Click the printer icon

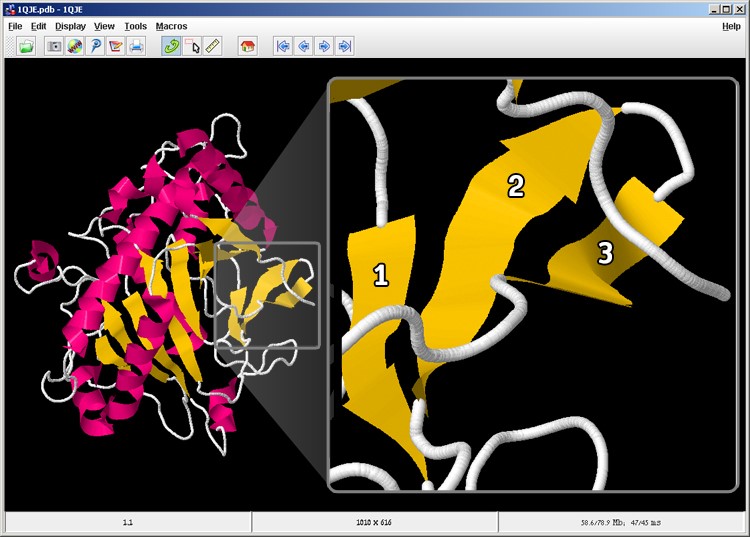coord(136,46)
